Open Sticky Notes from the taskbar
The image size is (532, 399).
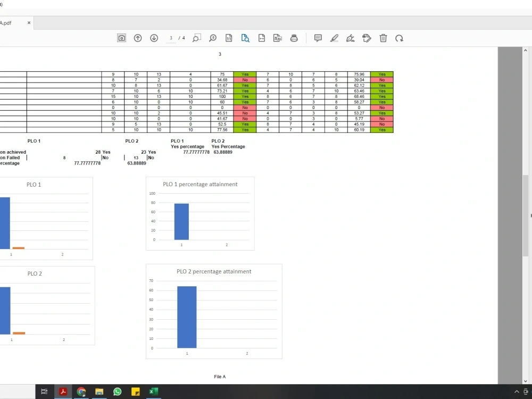135,392
